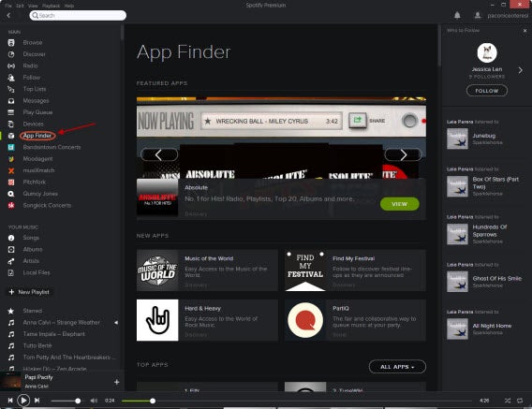
Task: Open the Bandsintown Concerts app icon
Action: click(x=11, y=147)
